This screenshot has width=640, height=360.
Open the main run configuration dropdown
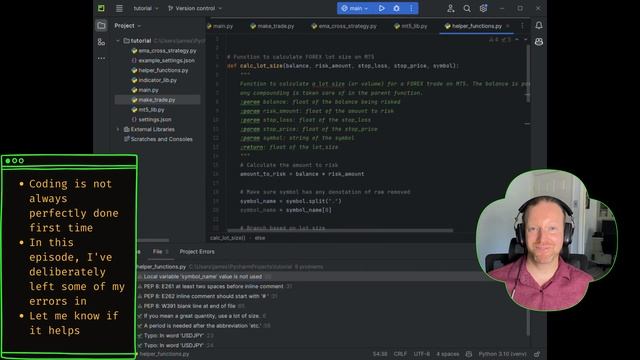coord(355,8)
